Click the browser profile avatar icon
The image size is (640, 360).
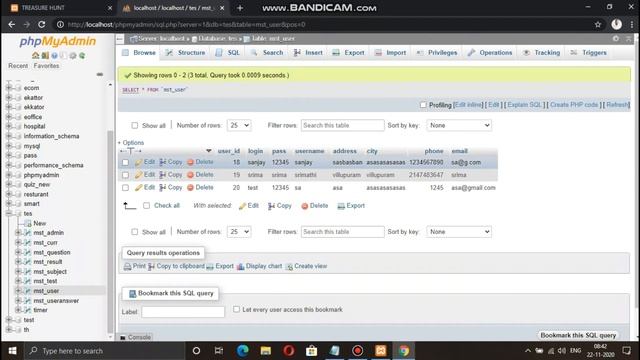[x=616, y=24]
